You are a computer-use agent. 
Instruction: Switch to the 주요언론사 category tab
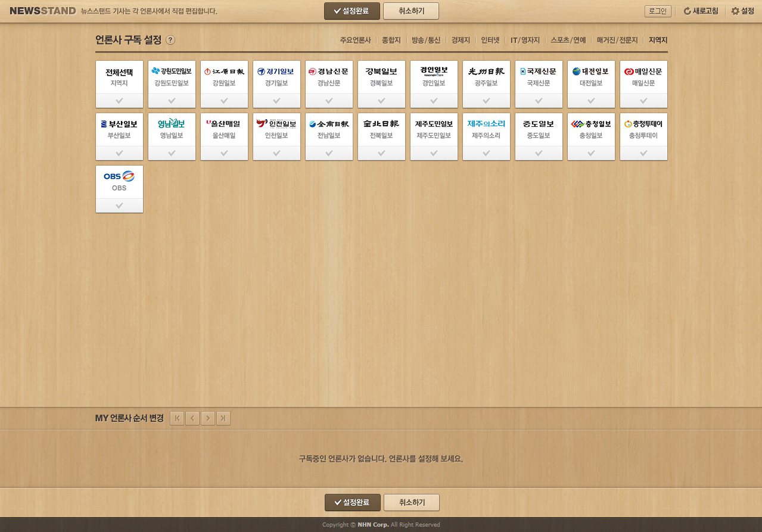(x=355, y=41)
